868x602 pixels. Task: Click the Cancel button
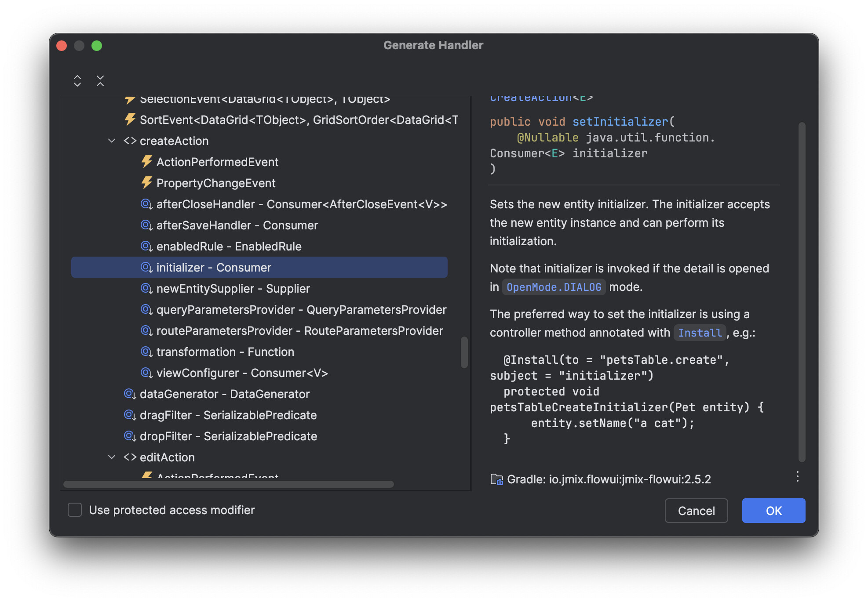tap(696, 511)
